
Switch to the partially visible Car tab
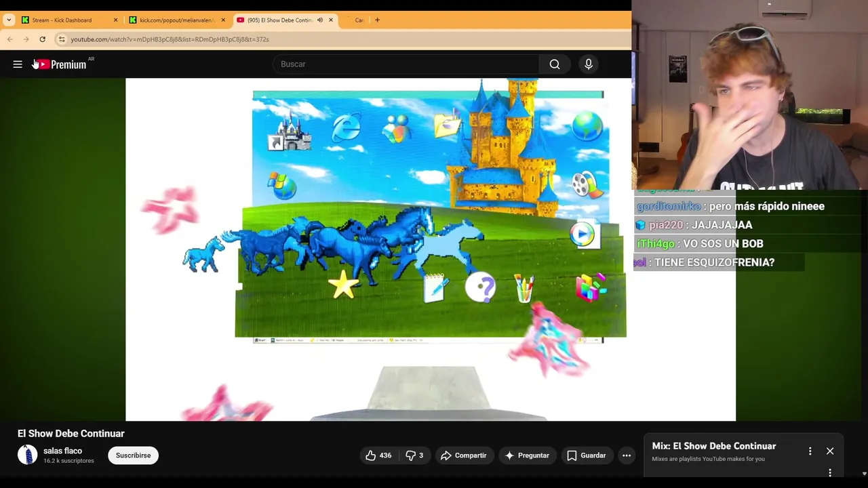[x=356, y=20]
